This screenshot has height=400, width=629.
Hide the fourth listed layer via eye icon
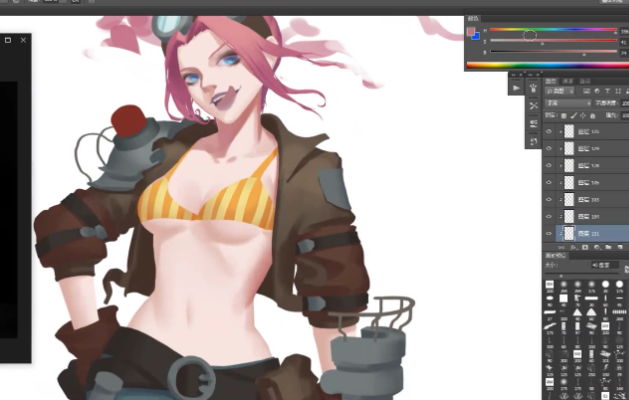549,183
